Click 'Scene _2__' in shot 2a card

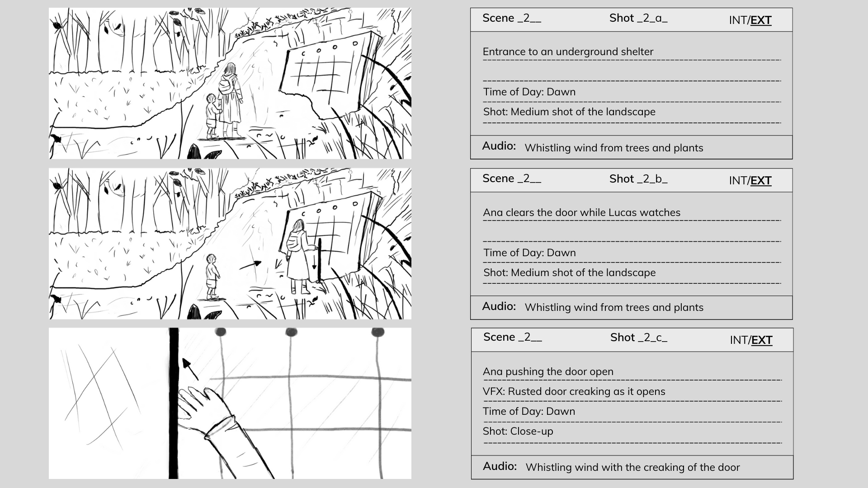(x=511, y=18)
